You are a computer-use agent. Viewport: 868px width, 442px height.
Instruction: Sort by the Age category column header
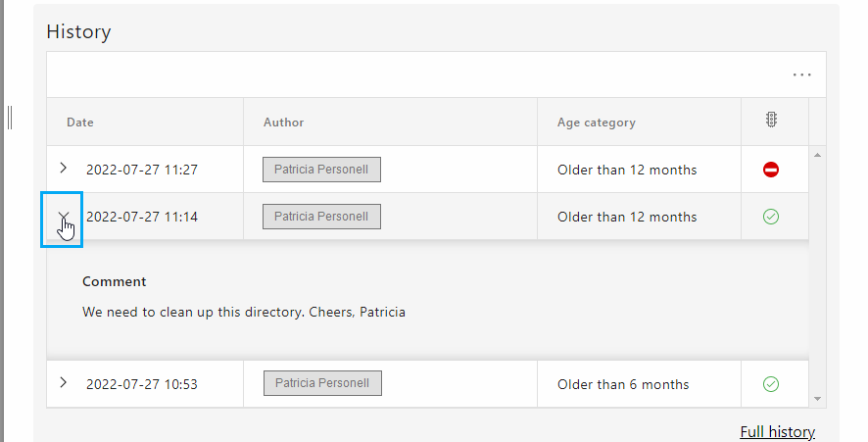tap(597, 123)
